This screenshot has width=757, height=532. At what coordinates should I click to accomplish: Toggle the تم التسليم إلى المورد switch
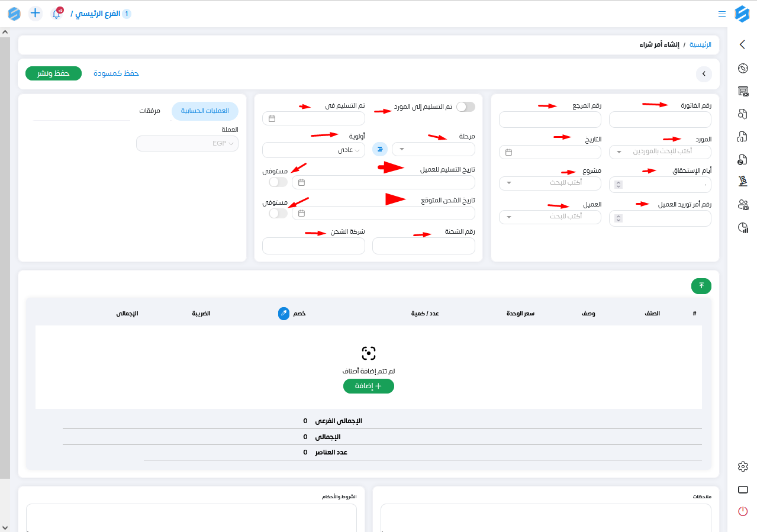click(465, 107)
